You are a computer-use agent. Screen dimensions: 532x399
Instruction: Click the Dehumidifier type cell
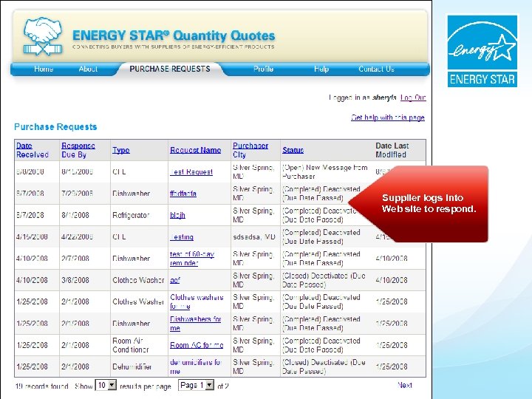point(132,366)
